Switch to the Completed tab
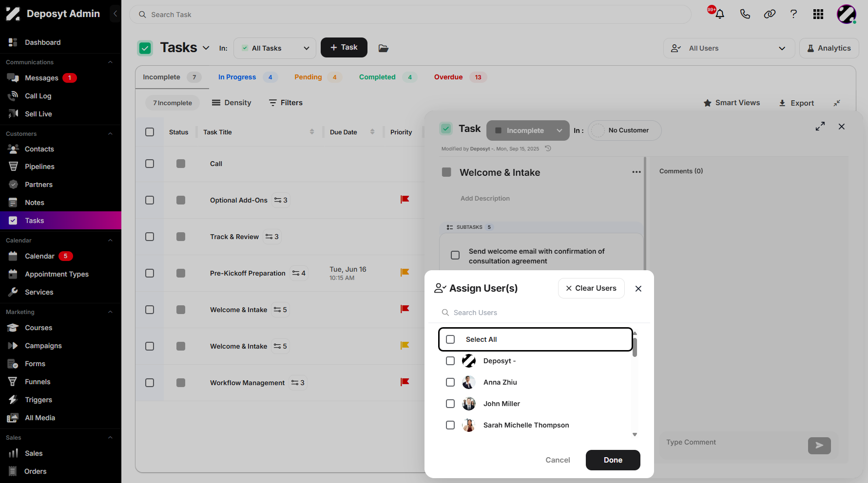Screen dimensions: 868x483 (387, 77)
